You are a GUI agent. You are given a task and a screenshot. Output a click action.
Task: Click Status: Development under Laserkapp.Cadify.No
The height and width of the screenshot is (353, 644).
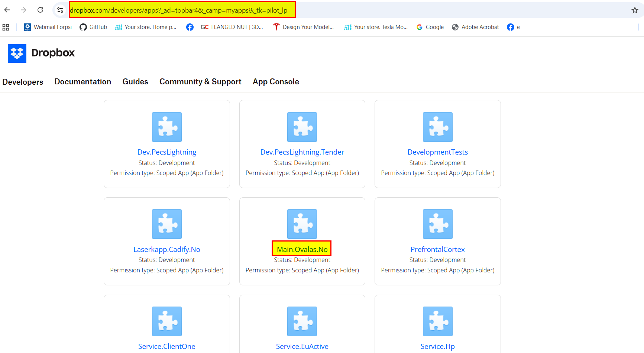(x=167, y=260)
